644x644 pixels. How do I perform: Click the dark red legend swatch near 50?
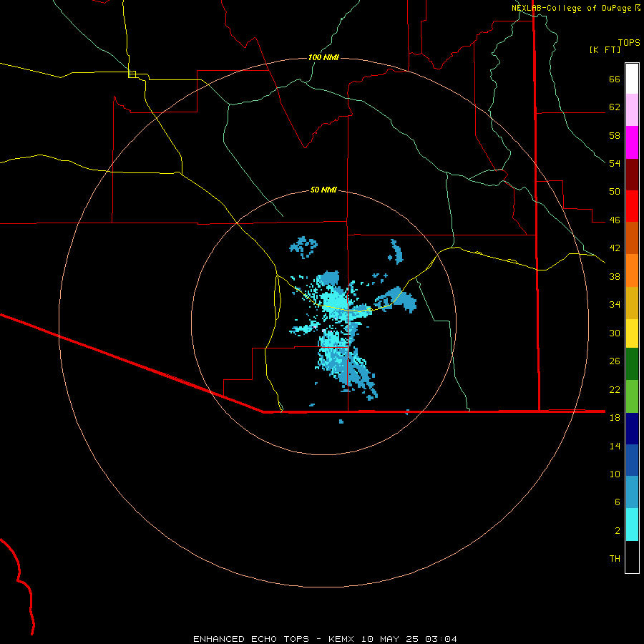click(x=632, y=175)
